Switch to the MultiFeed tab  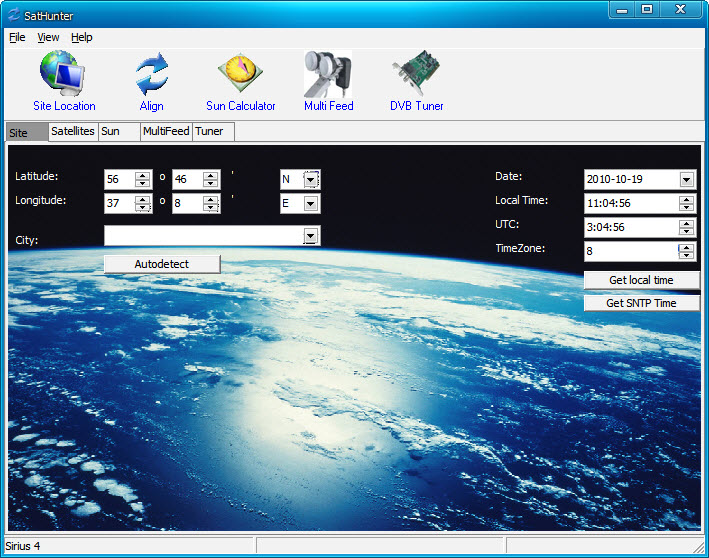click(165, 132)
